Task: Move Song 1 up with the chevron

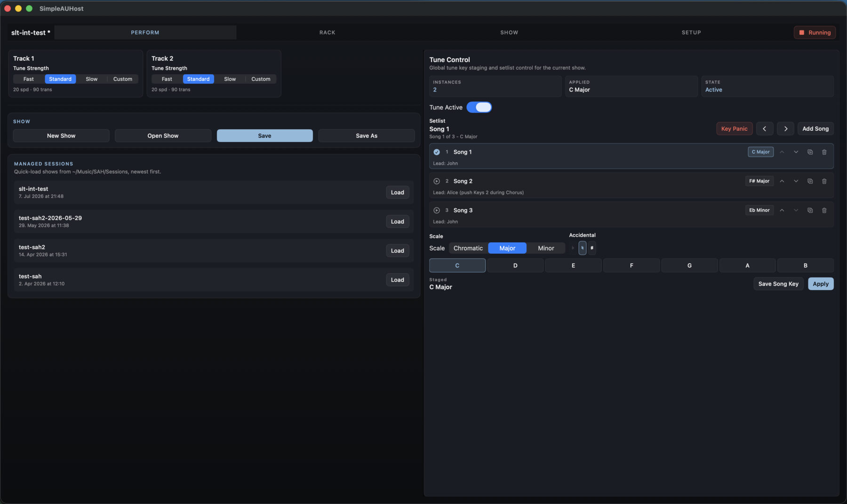Action: point(782,152)
